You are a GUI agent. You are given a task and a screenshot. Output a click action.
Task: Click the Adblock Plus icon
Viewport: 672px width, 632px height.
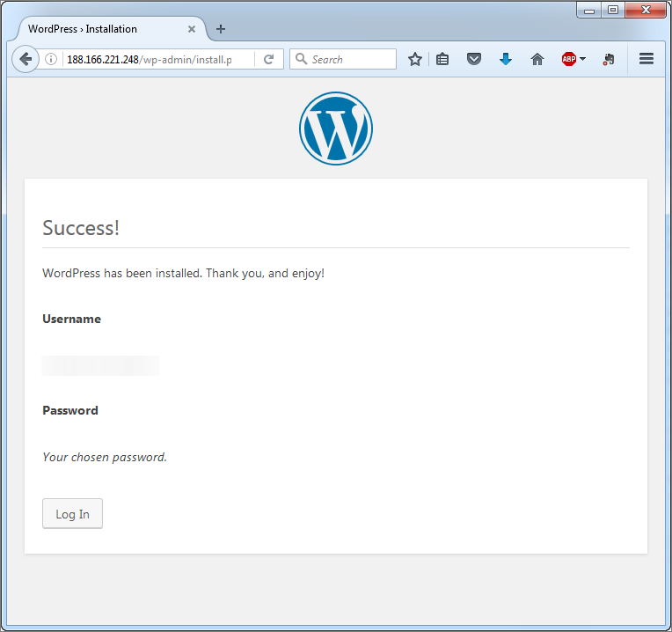point(568,59)
